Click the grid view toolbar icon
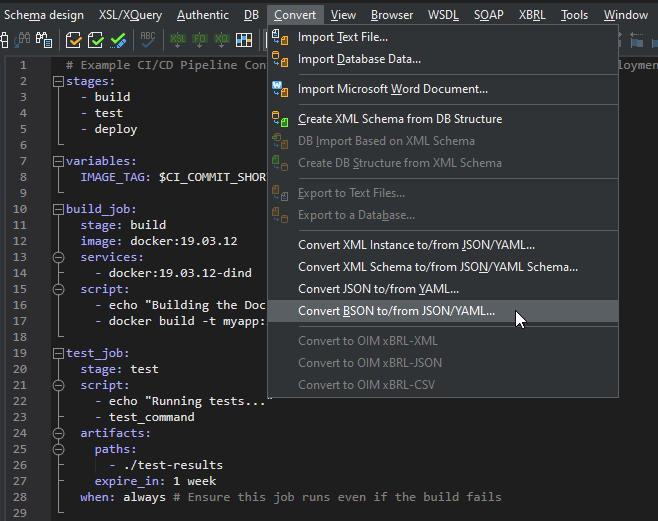Viewport: 658px width, 521px height. (244, 40)
